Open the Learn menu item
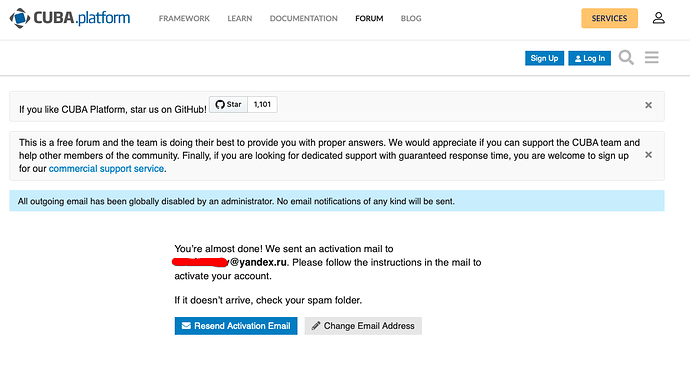The height and width of the screenshot is (368, 690). (x=240, y=18)
